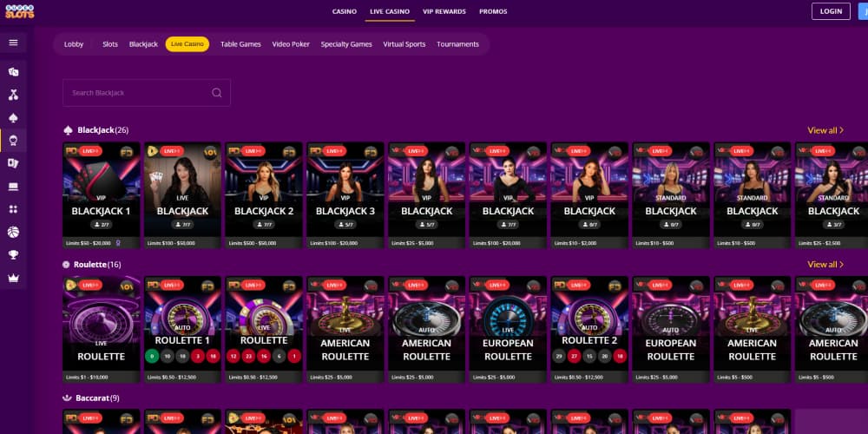Click the highlighted Live Casino sidebar icon
This screenshot has width=868, height=434.
click(x=13, y=141)
